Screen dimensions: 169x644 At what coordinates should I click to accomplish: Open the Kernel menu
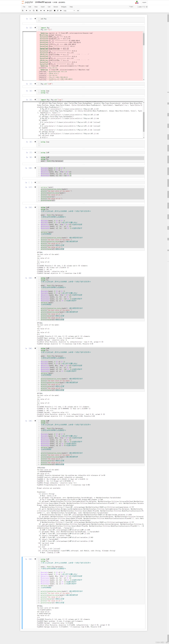56,7
